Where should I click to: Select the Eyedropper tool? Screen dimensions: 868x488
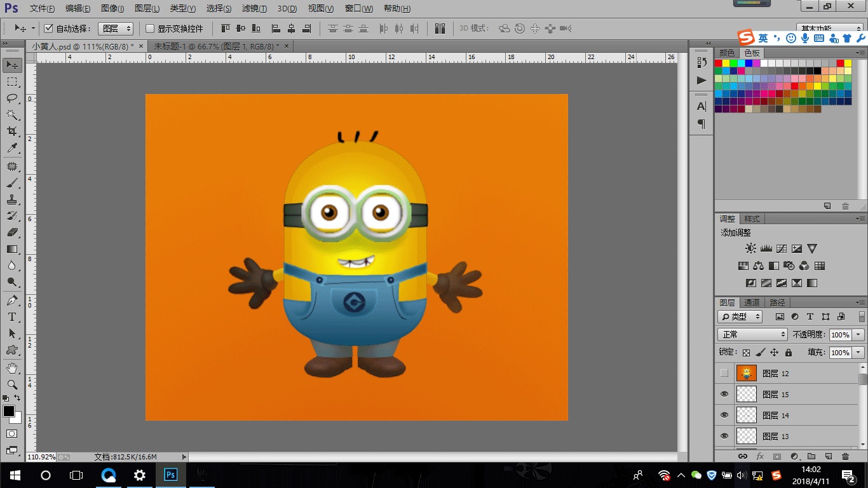coord(12,147)
